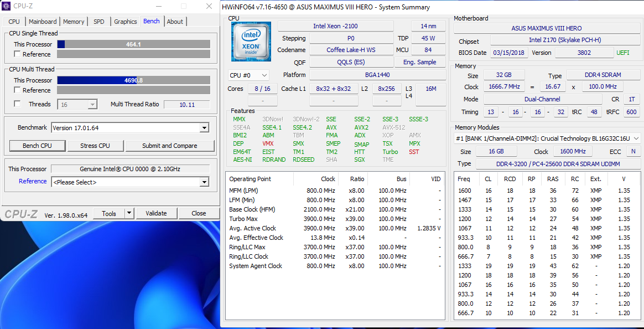644x329 pixels.
Task: Select the SPD tab
Action: (x=99, y=22)
